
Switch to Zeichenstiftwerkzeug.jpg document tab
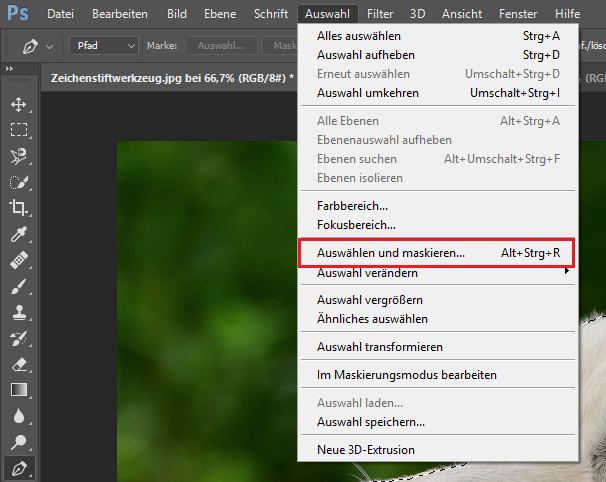tap(170, 77)
